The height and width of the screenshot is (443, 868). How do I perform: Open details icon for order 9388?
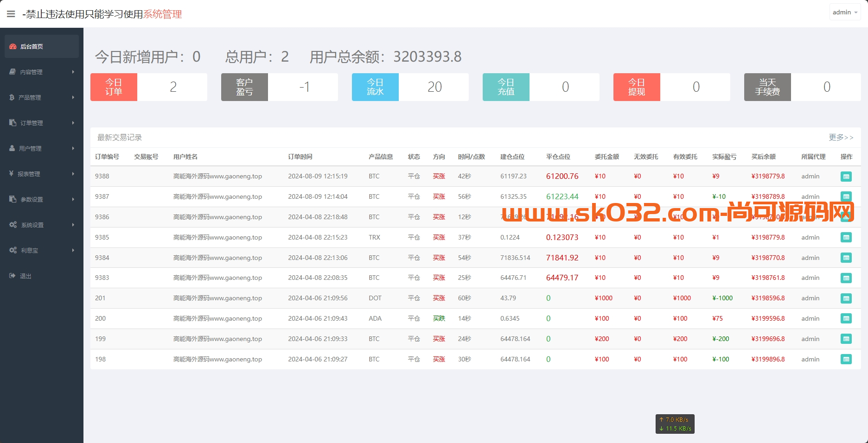click(x=846, y=177)
